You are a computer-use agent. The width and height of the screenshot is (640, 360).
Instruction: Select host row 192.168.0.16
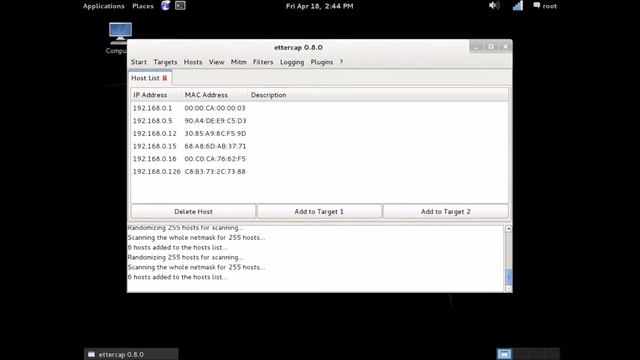pyautogui.click(x=320, y=159)
